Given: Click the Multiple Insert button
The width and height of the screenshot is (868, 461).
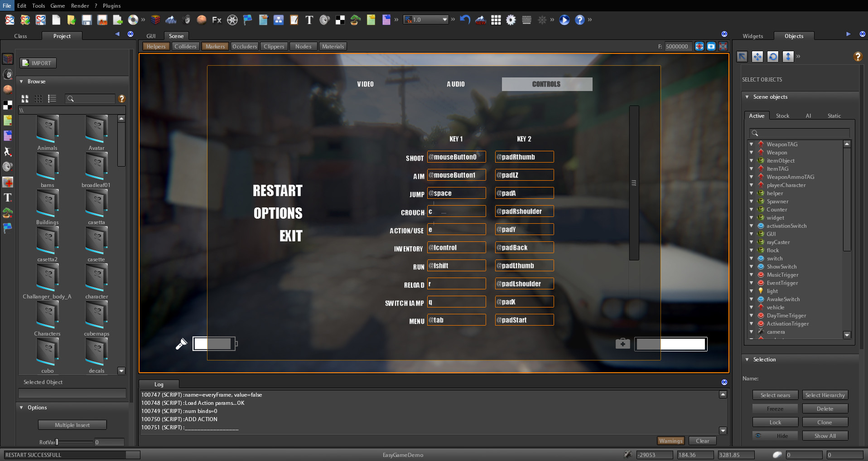Looking at the screenshot, I should pyautogui.click(x=72, y=425).
